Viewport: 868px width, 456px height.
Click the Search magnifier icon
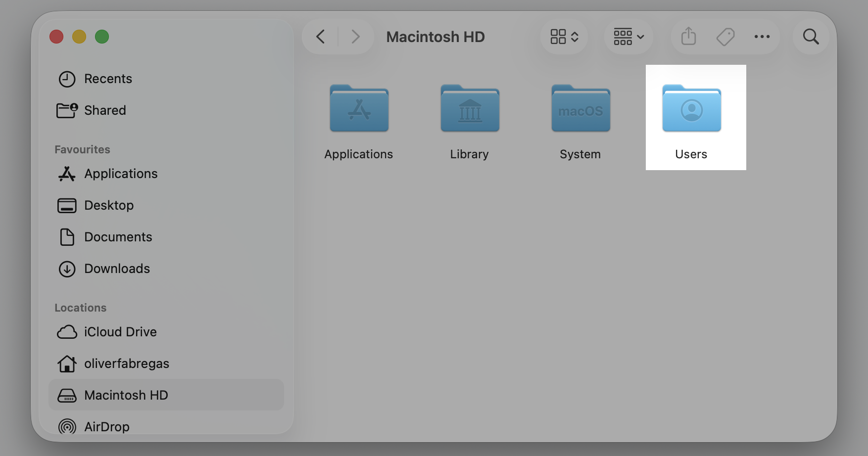(x=811, y=37)
